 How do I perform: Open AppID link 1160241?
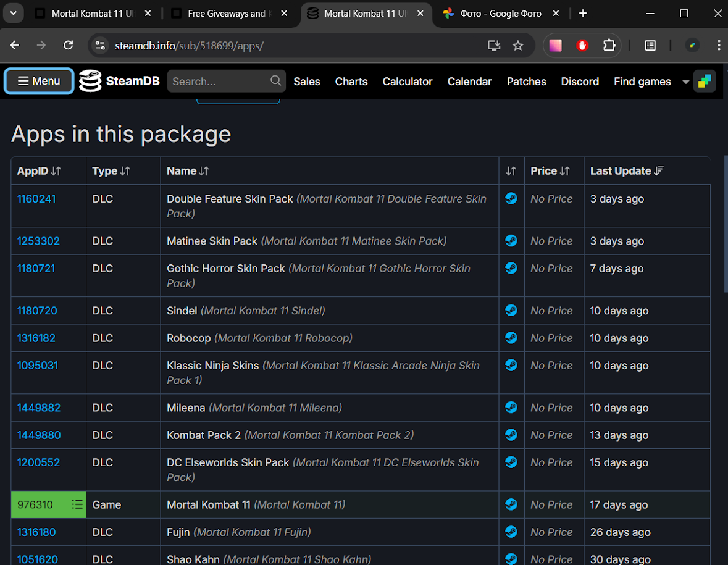(36, 199)
